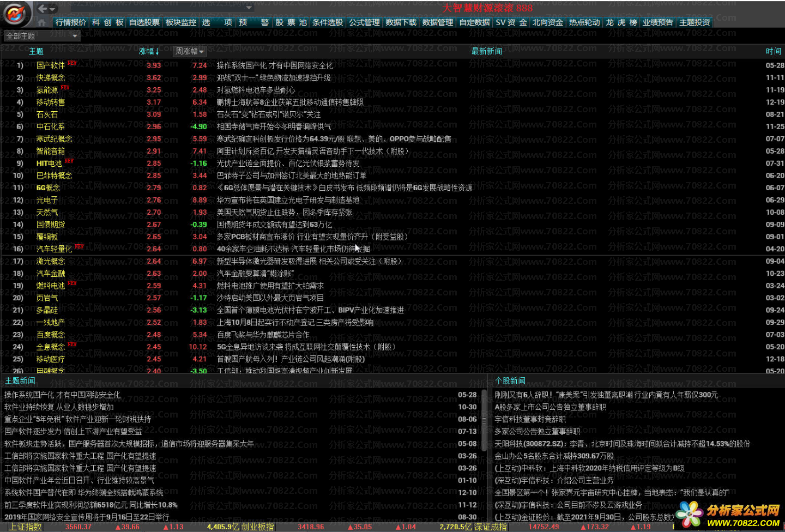The height and width of the screenshot is (532, 785).
Task: Open the 科创板 menu tab
Action: pos(108,22)
